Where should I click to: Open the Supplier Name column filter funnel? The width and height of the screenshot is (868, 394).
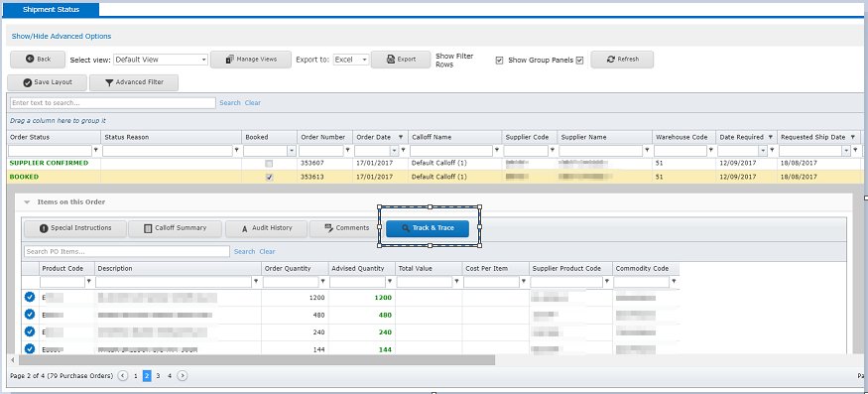tap(647, 150)
